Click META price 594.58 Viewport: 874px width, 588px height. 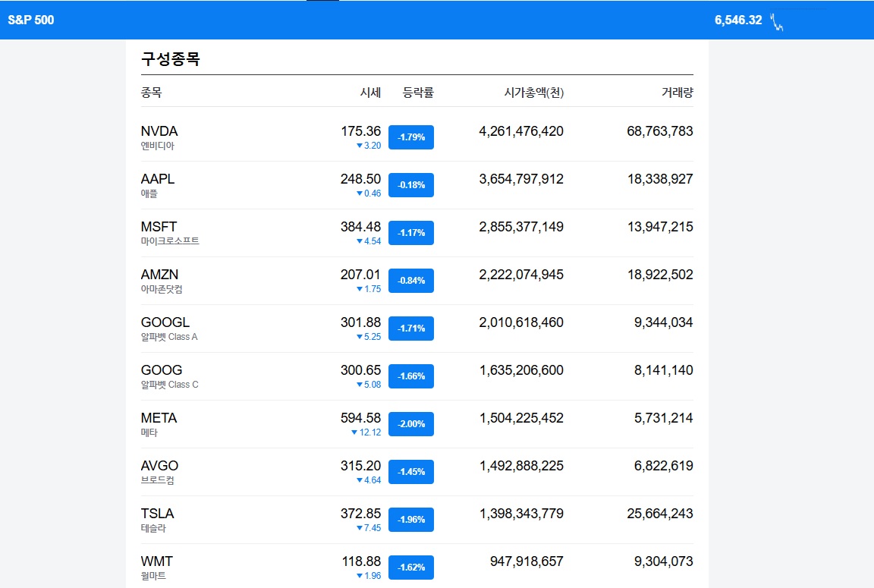(360, 418)
